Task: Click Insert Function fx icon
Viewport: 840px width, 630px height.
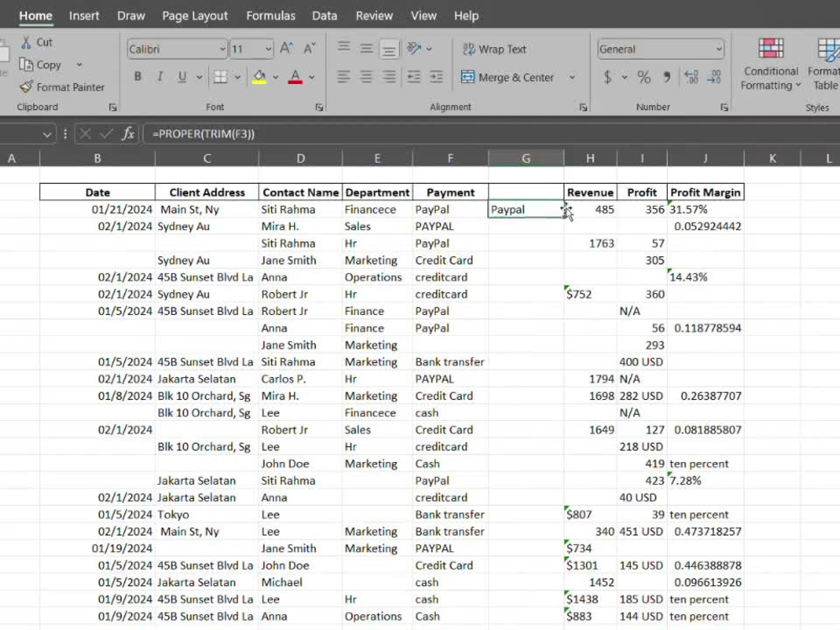Action: coord(128,134)
